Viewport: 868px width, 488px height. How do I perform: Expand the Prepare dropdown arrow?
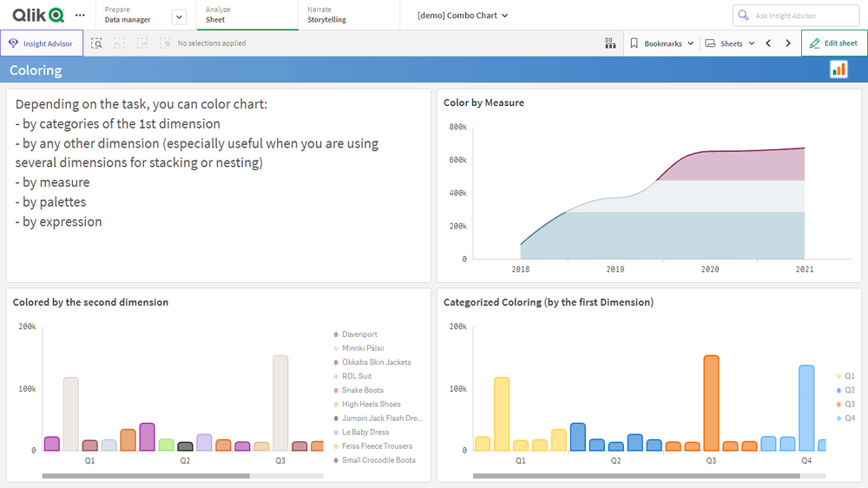click(x=179, y=16)
